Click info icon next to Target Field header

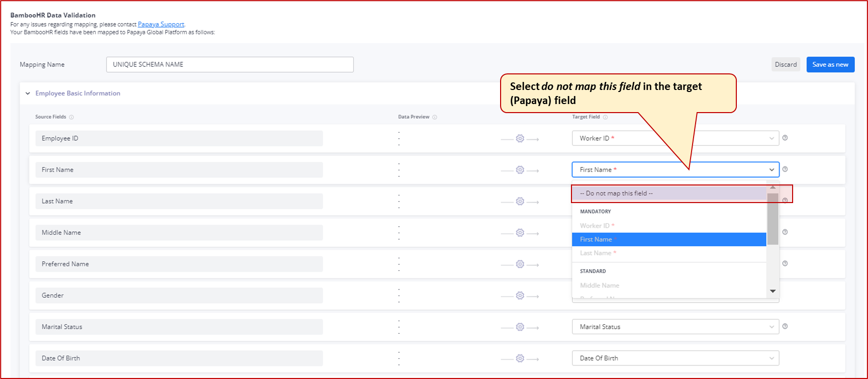[605, 117]
